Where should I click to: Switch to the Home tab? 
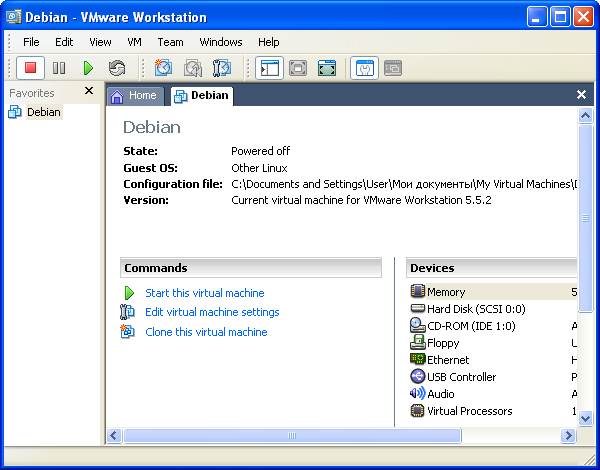135,96
